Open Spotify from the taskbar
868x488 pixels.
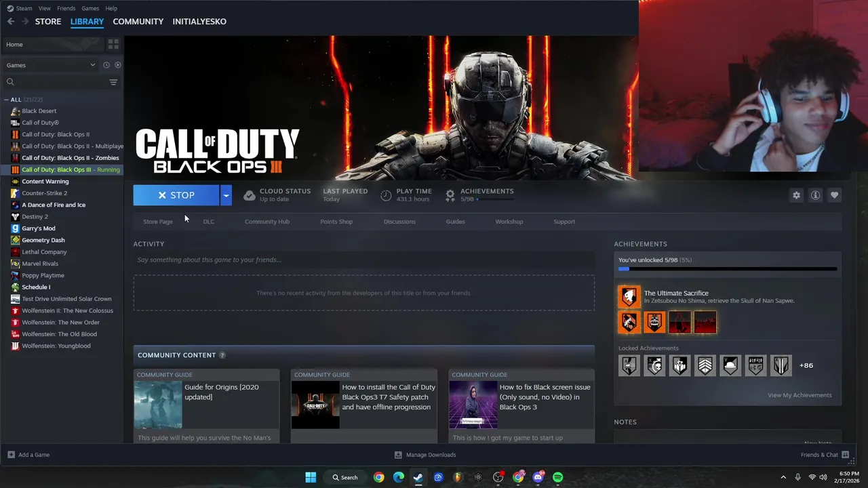point(558,477)
